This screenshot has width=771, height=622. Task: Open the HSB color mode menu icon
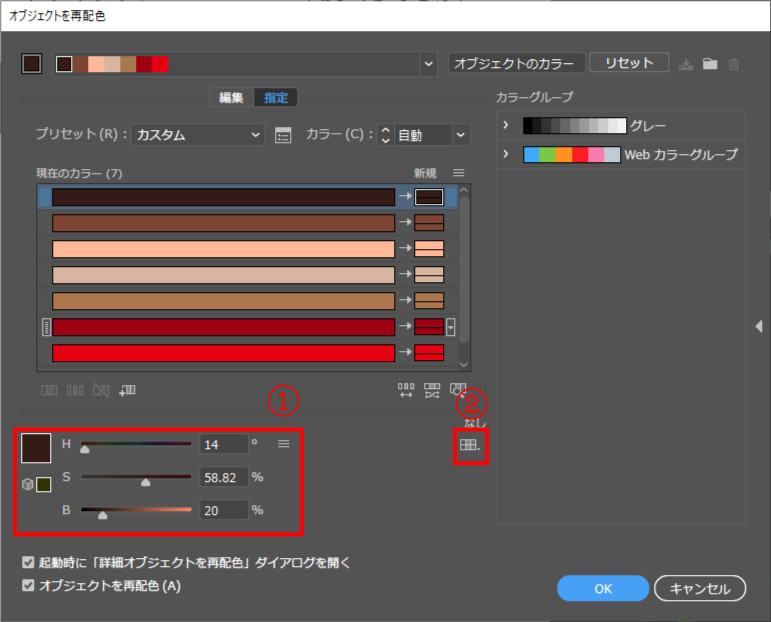[x=284, y=443]
